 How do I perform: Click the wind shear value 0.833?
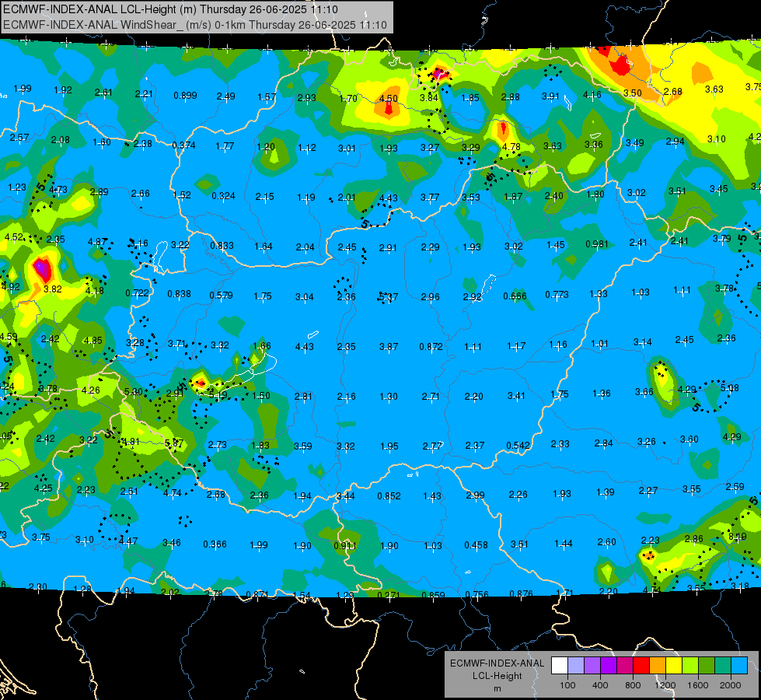(222, 245)
